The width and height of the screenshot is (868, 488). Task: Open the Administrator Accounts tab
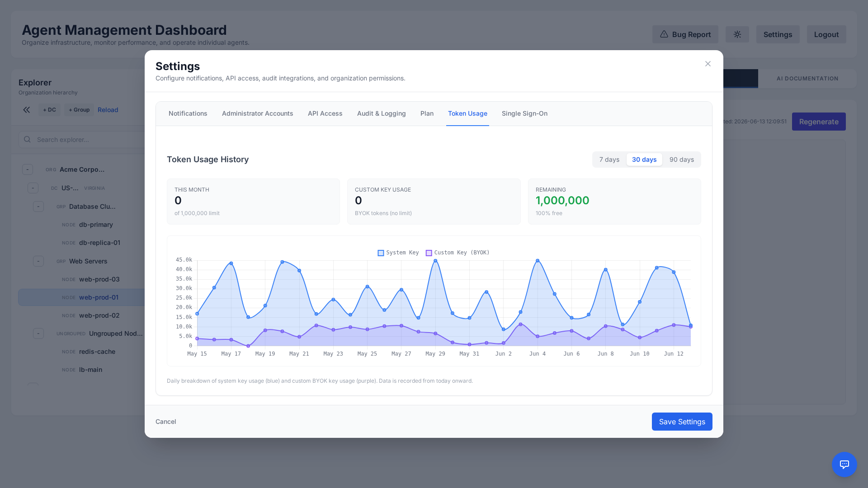click(258, 113)
